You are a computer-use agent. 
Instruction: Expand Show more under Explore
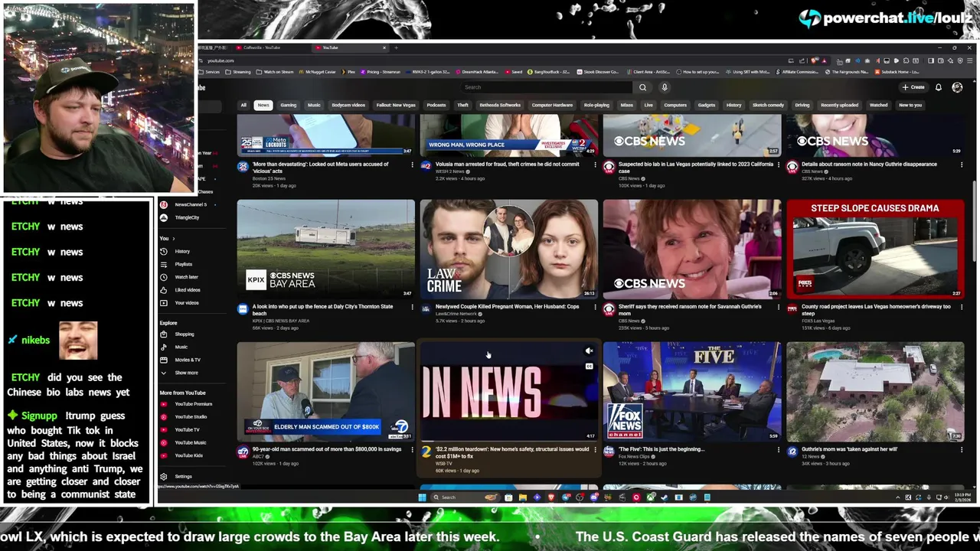pos(186,373)
